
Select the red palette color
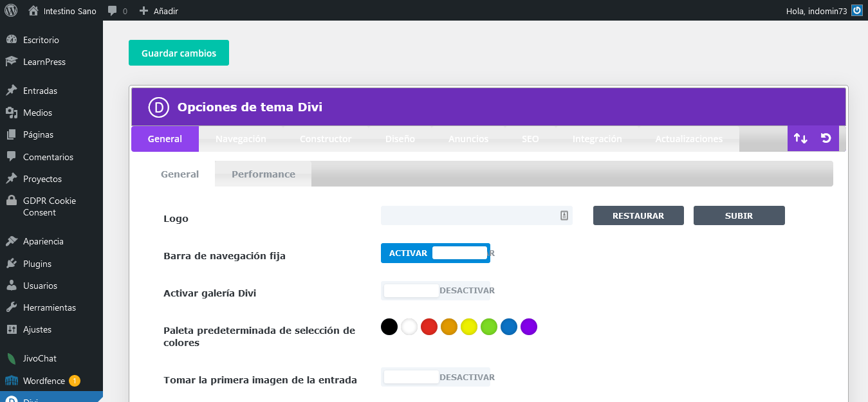[429, 327]
